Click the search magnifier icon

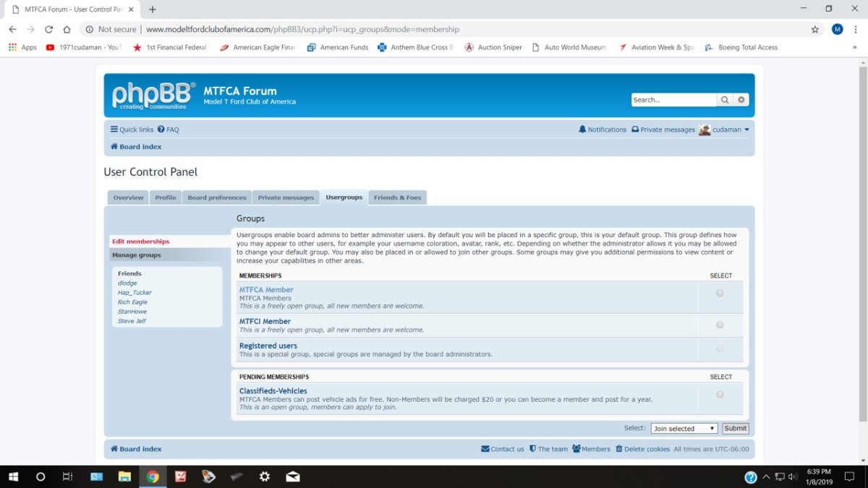[x=725, y=100]
